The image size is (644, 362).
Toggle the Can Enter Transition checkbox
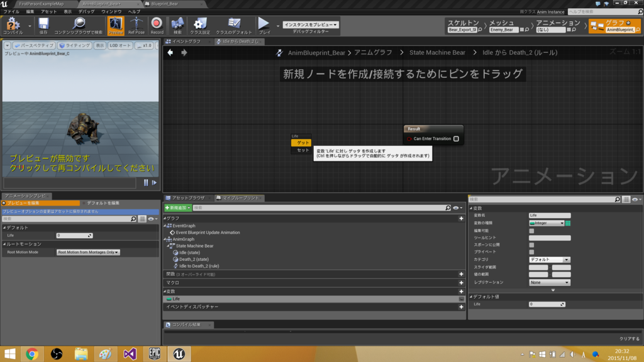pos(457,139)
